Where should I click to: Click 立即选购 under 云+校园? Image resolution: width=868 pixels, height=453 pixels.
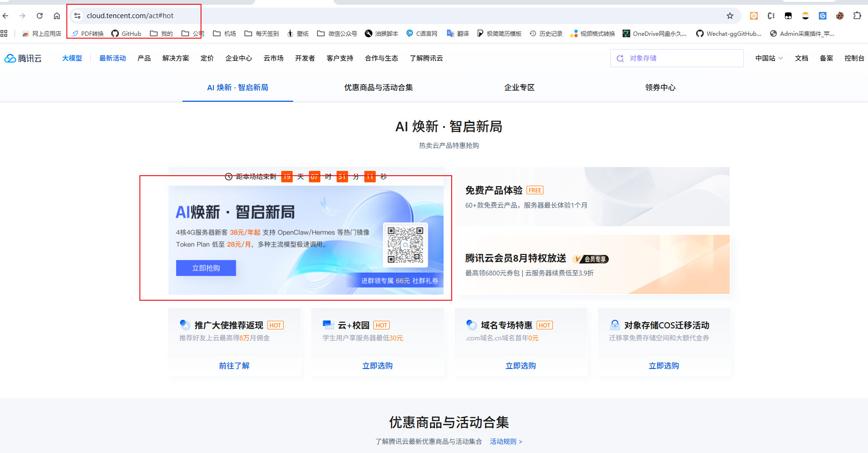pyautogui.click(x=378, y=366)
